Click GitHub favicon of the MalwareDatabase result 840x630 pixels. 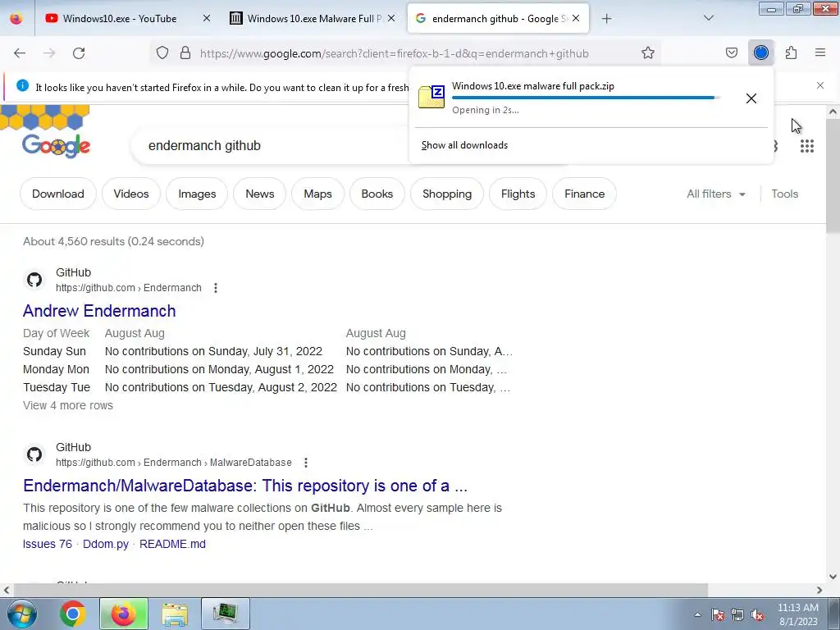(34, 454)
